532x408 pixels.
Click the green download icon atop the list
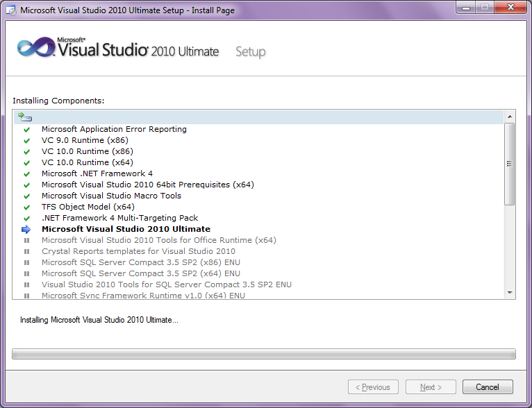25,117
